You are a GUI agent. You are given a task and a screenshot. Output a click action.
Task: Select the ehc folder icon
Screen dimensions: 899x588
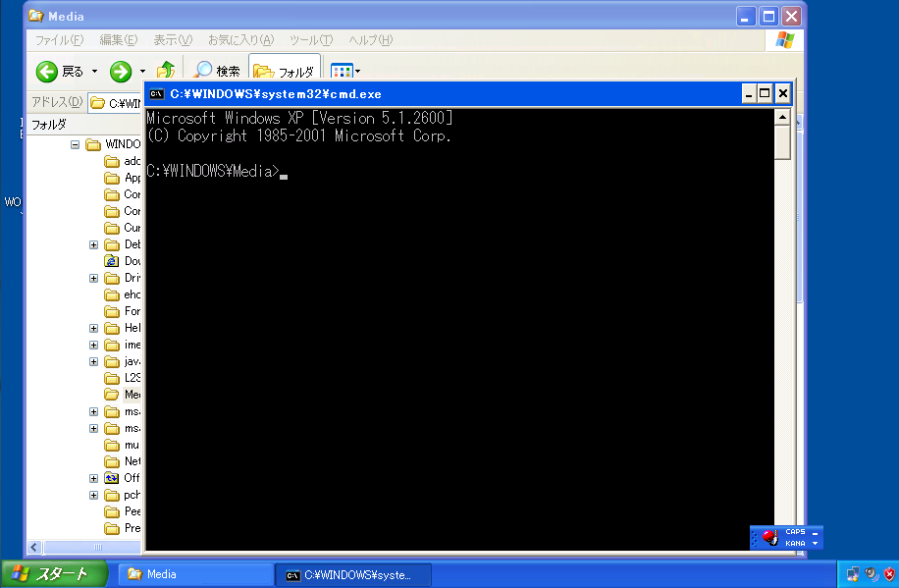tap(112, 294)
